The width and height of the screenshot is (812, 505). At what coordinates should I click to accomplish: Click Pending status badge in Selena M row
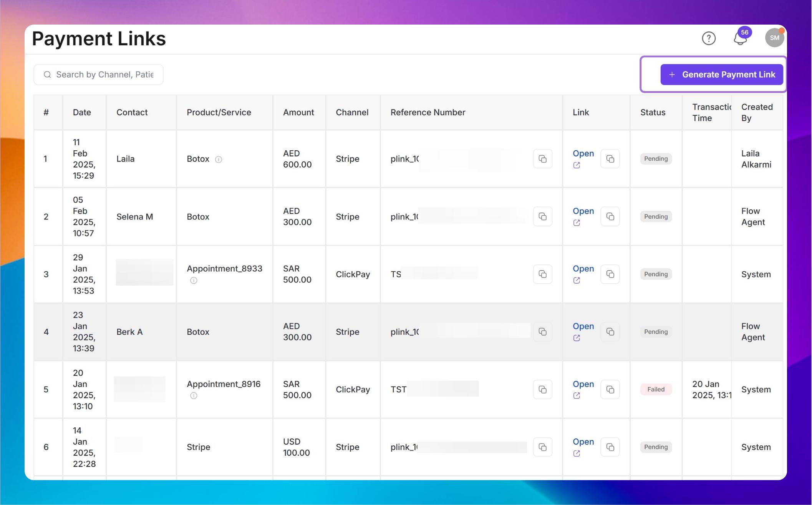point(656,216)
